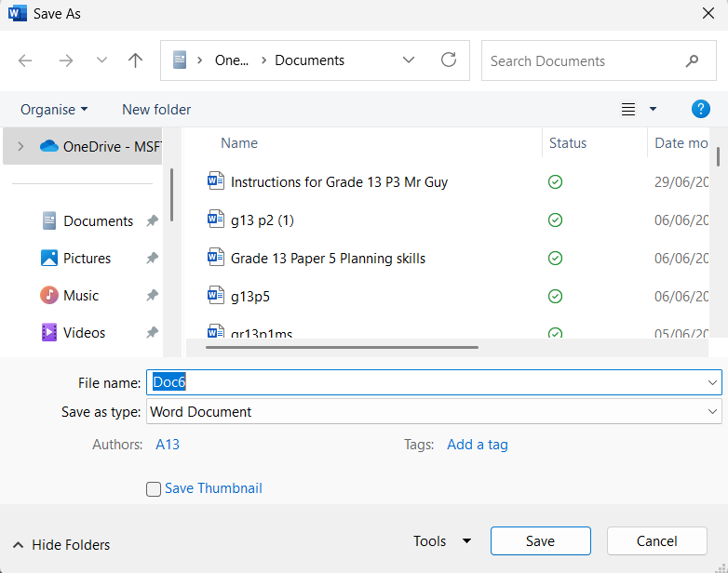The width and height of the screenshot is (728, 573).
Task: Click the Back navigation arrow
Action: click(25, 60)
